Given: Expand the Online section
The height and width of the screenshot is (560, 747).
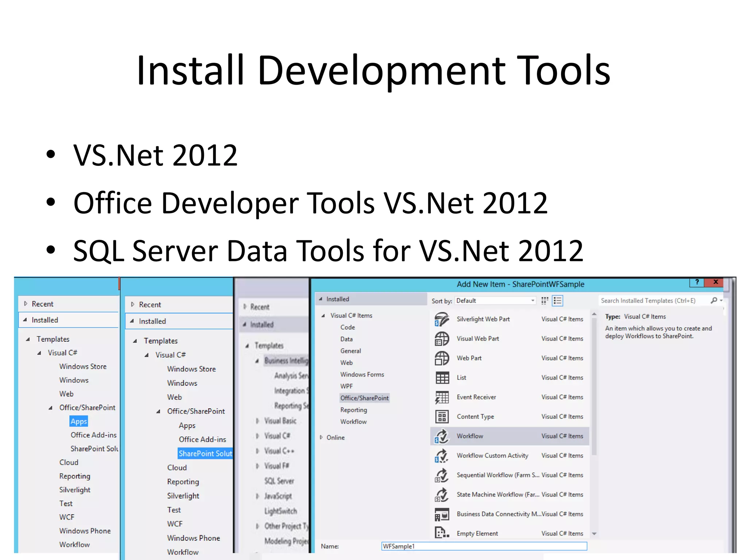Looking at the screenshot, I should pyautogui.click(x=321, y=437).
